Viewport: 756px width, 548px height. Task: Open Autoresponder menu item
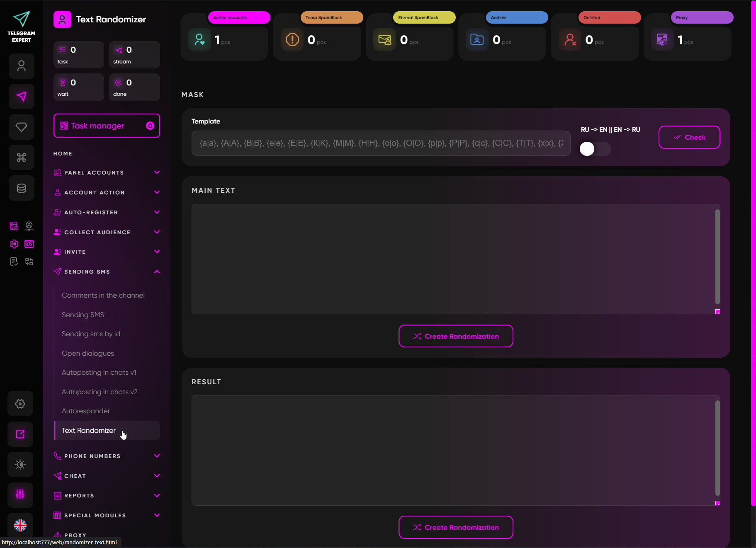(x=86, y=411)
